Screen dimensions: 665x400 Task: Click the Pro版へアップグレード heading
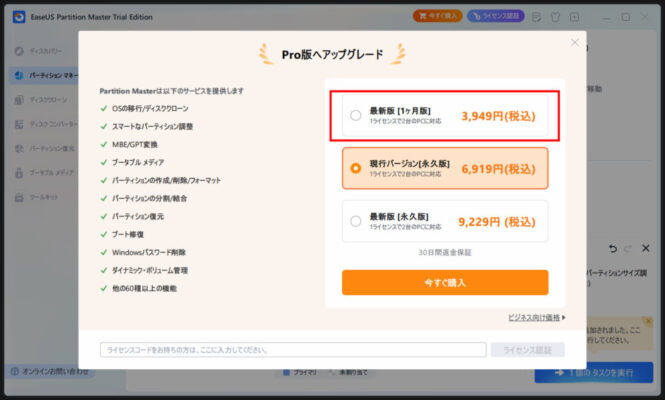pyautogui.click(x=332, y=54)
